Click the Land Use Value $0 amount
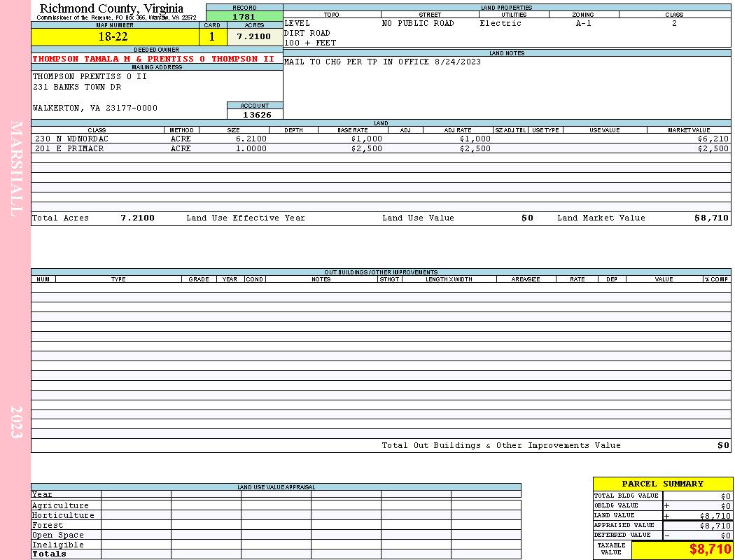This screenshot has width=735, height=560. tap(527, 218)
